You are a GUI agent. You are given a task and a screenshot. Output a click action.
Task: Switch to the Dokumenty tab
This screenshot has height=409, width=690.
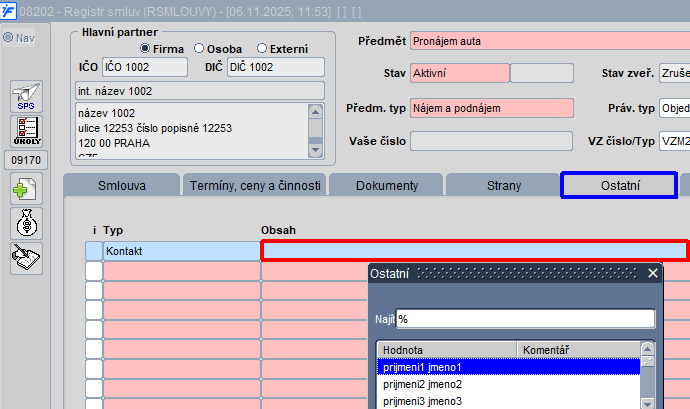click(x=386, y=185)
